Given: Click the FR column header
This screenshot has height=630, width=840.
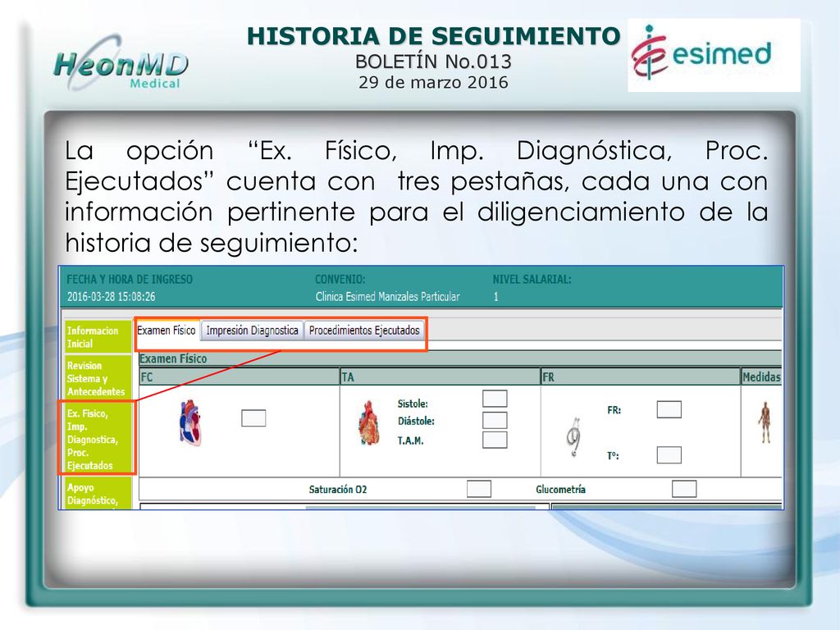Looking at the screenshot, I should [641, 377].
